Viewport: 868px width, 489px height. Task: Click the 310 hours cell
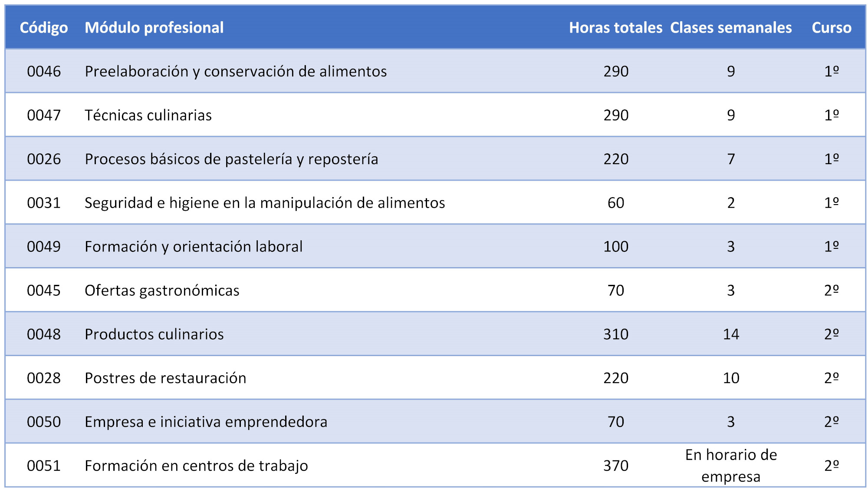tap(616, 334)
